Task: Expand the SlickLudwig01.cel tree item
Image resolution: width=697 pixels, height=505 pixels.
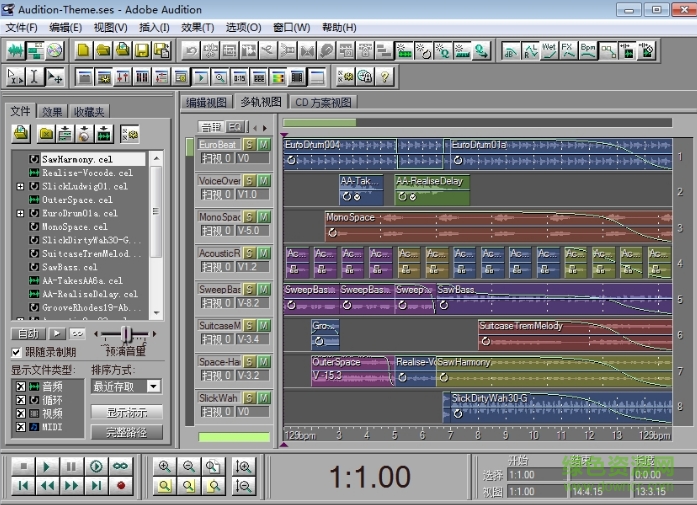Action: pos(21,186)
